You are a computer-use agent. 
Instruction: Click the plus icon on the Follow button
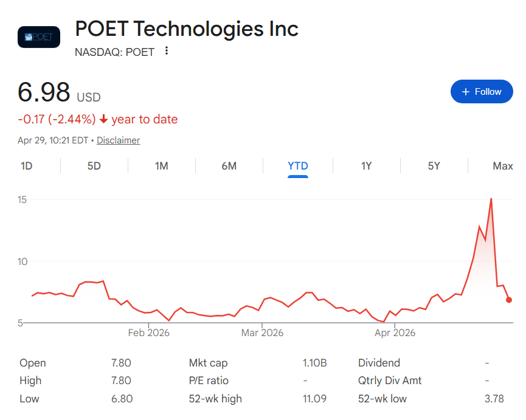[466, 91]
